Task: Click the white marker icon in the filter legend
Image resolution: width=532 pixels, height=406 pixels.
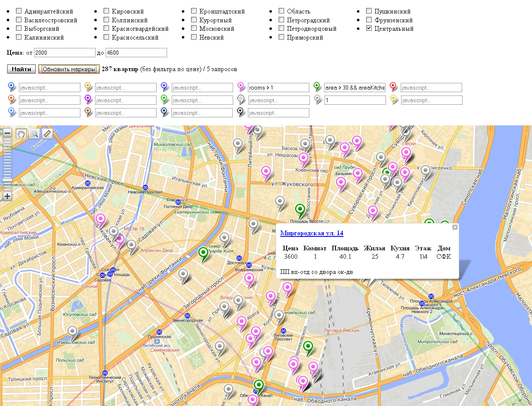Action: tap(241, 100)
